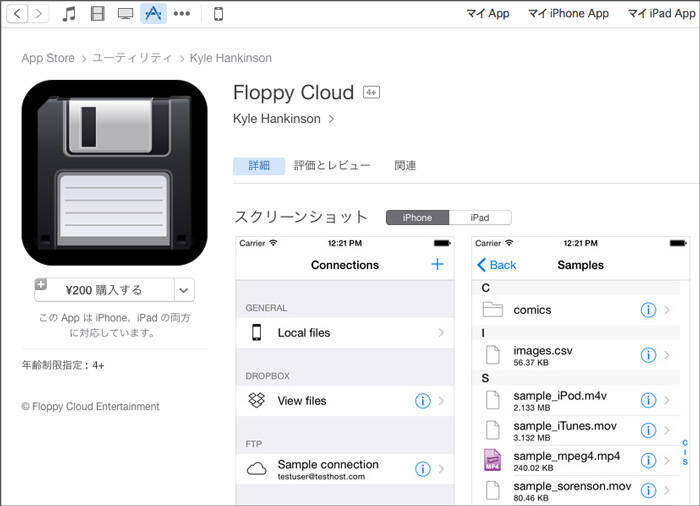Switch to TV Shows library icon
Image resolution: width=700 pixels, height=506 pixels.
coord(125,14)
